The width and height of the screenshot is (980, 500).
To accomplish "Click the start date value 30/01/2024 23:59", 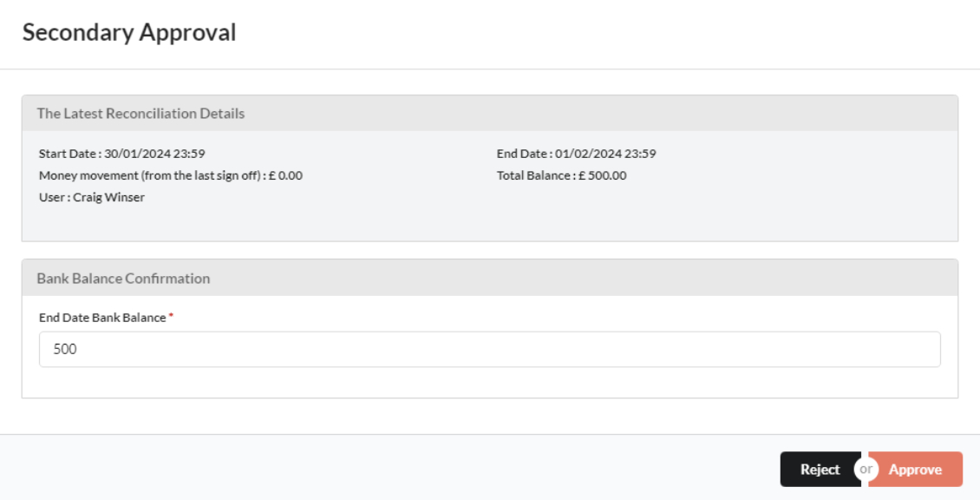I will pyautogui.click(x=156, y=155).
